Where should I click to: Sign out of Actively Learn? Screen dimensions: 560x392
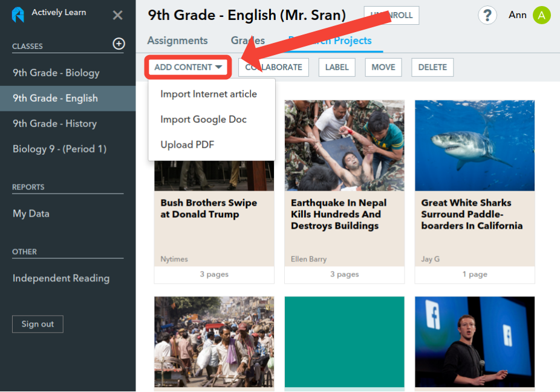[x=37, y=324]
